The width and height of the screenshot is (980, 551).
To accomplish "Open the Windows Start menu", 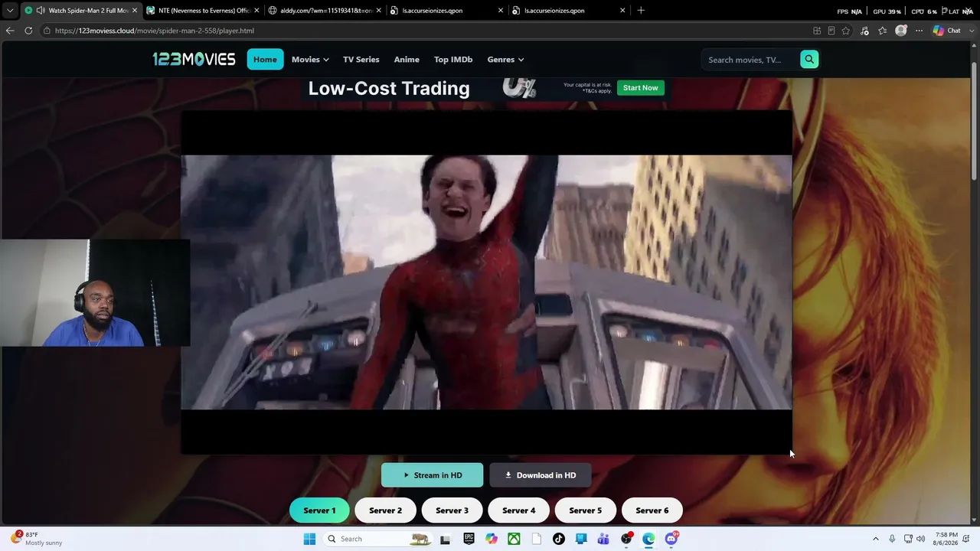I will pos(309,539).
